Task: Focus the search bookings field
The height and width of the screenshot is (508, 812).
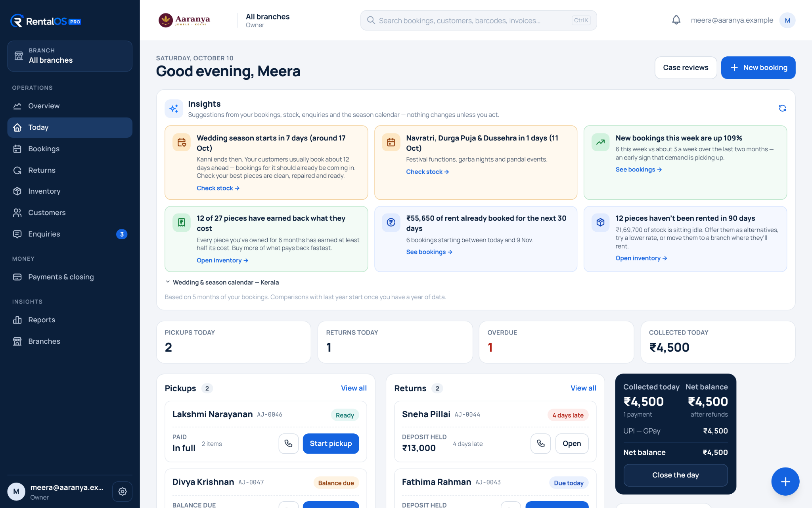Action: pos(479,20)
